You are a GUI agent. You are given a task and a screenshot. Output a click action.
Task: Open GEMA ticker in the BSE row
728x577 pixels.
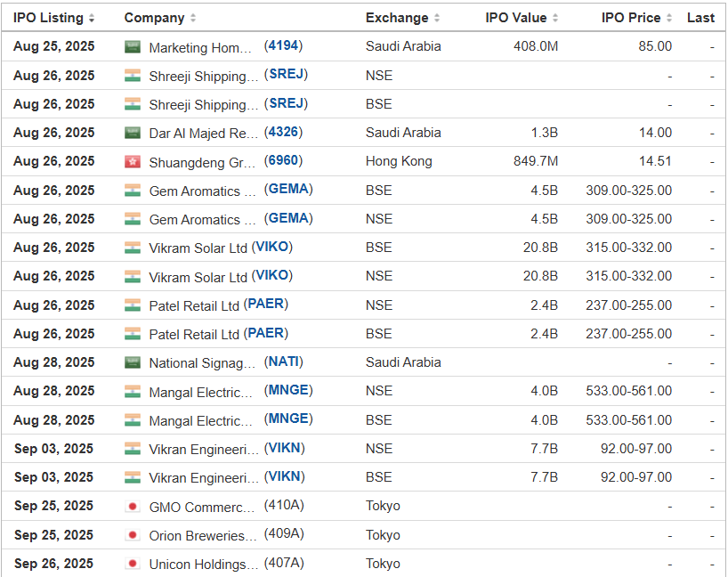(288, 189)
